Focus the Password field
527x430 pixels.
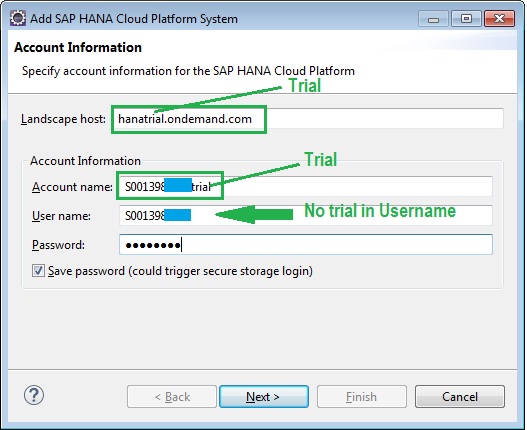pos(306,244)
